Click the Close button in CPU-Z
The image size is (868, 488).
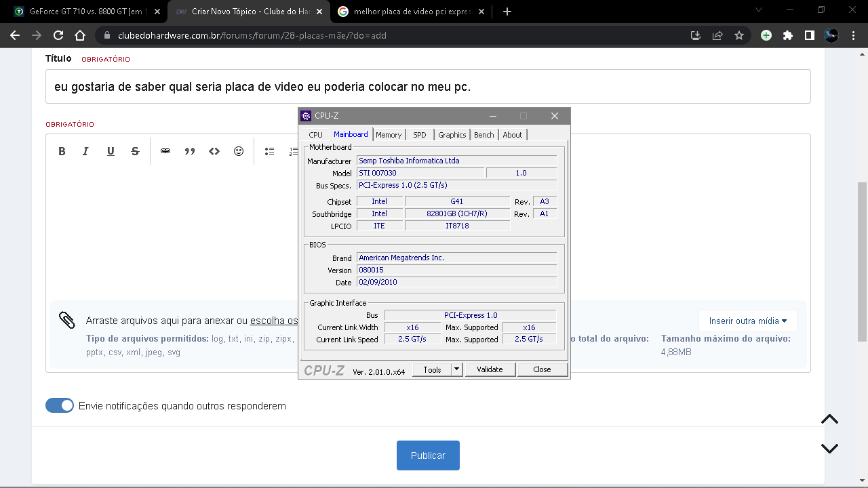[542, 369]
